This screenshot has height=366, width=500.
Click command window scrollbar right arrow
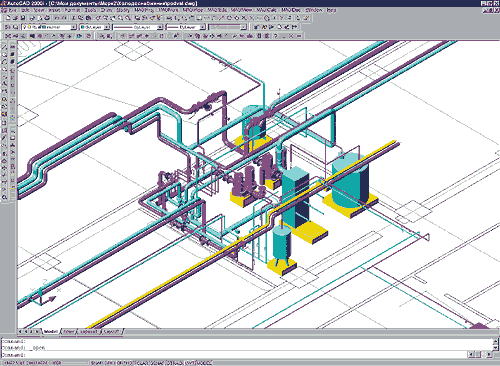(489, 355)
